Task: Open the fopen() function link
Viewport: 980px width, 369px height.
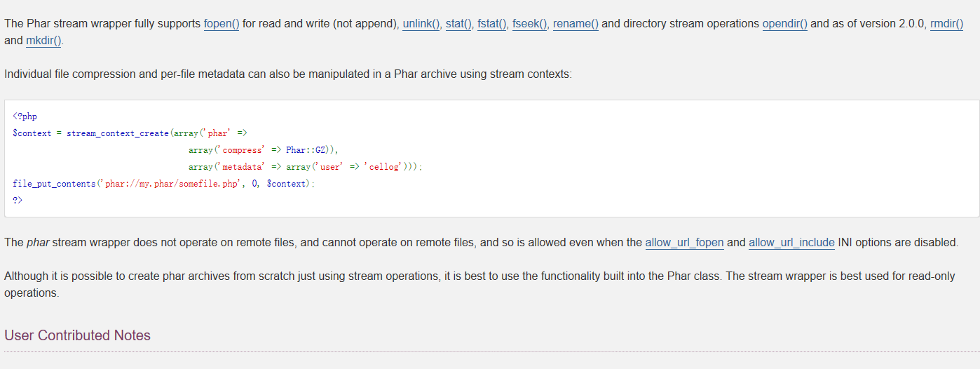Action: coord(222,24)
